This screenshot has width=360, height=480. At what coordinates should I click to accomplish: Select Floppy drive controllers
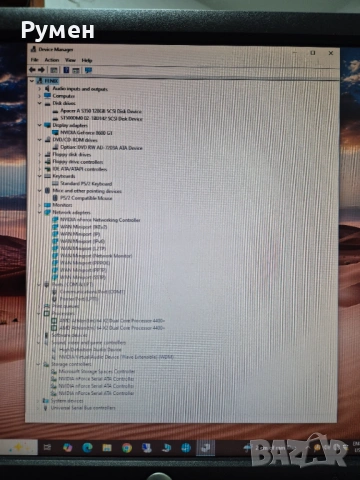coord(78,162)
